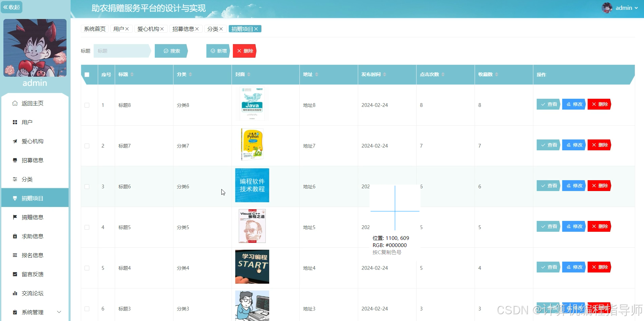Close the 爱心机构 tab
The height and width of the screenshot is (321, 644).
162,29
